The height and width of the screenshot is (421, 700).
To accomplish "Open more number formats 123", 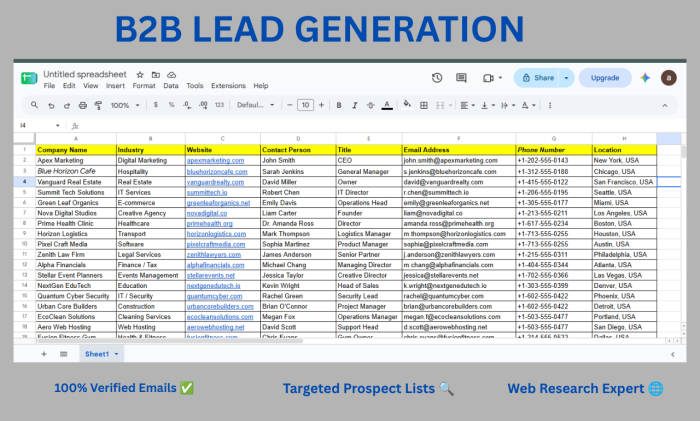I will (x=219, y=105).
